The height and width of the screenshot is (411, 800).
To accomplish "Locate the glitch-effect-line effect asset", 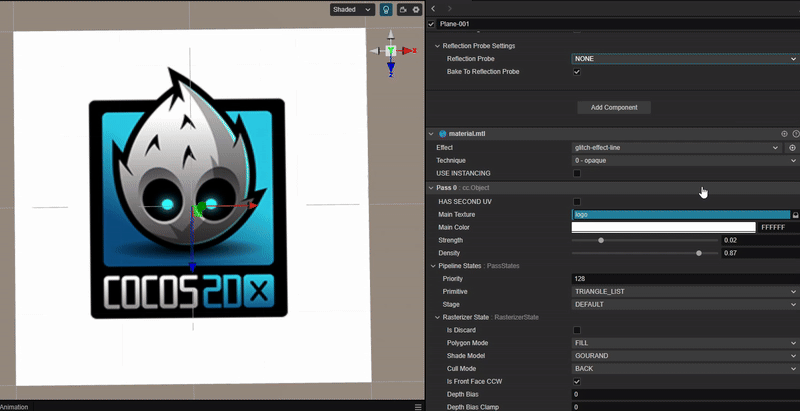I will (792, 147).
